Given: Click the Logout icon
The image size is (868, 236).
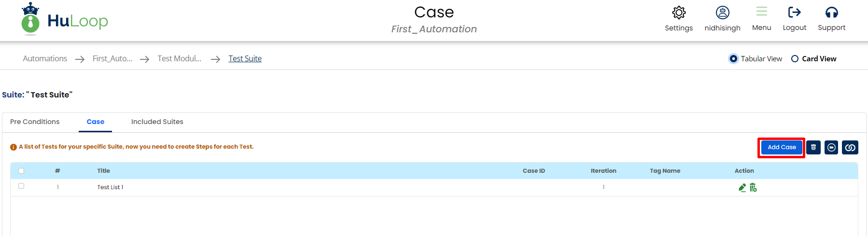Looking at the screenshot, I should tap(794, 13).
